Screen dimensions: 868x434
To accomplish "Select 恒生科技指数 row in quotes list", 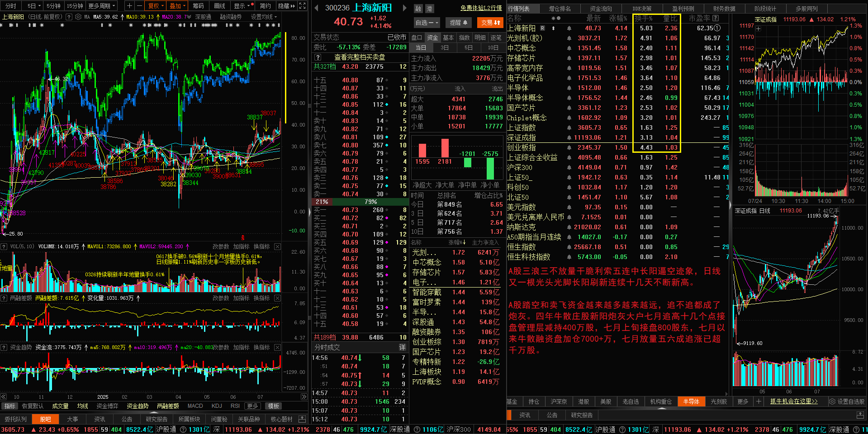I will tap(618, 257).
